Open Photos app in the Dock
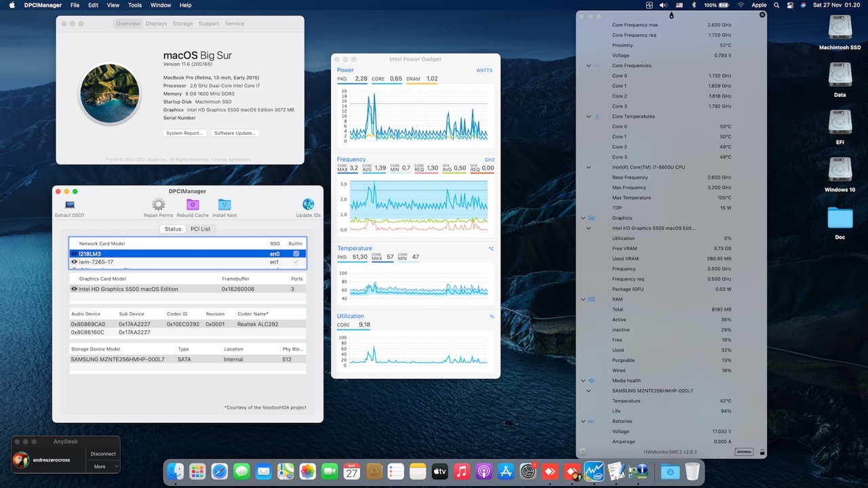The width and height of the screenshot is (868, 488). click(x=308, y=471)
